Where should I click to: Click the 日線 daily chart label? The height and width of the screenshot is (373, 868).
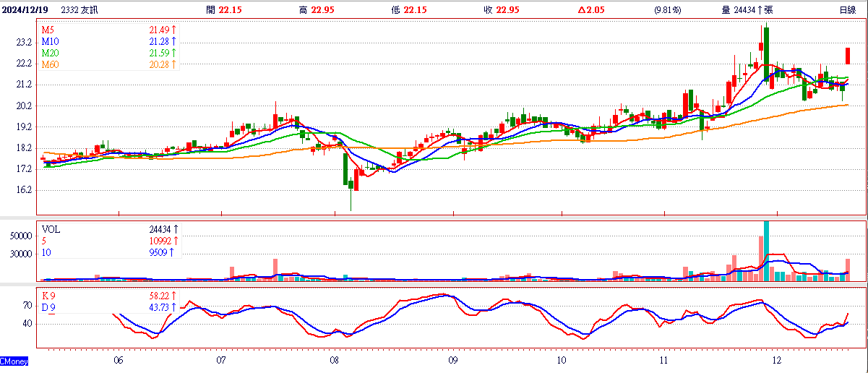(848, 9)
